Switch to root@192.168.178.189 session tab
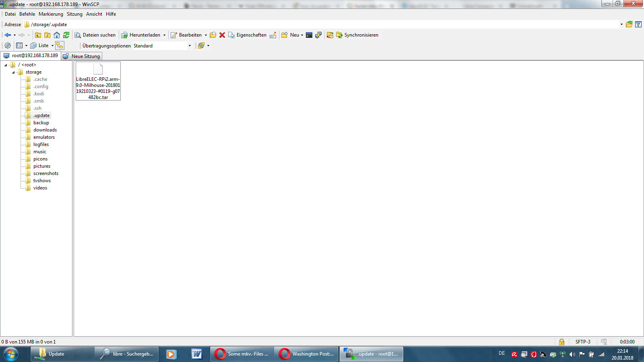Image resolution: width=644 pixels, height=362 pixels. [31, 56]
